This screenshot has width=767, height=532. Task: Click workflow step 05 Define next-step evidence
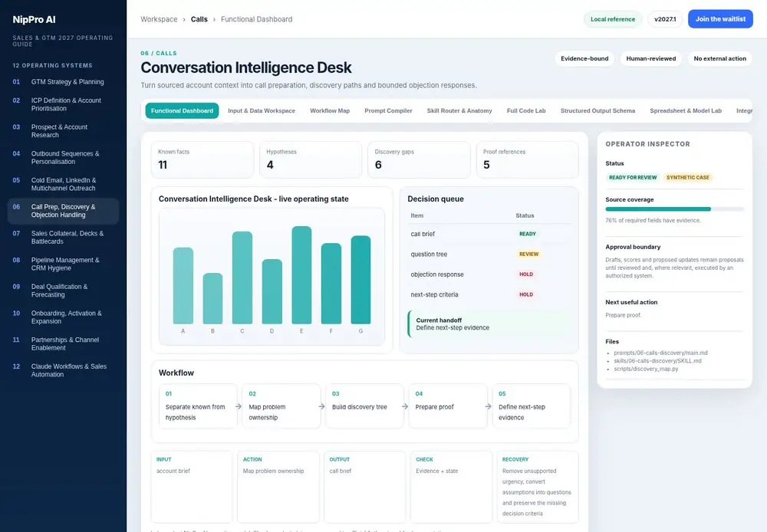[x=532, y=406]
